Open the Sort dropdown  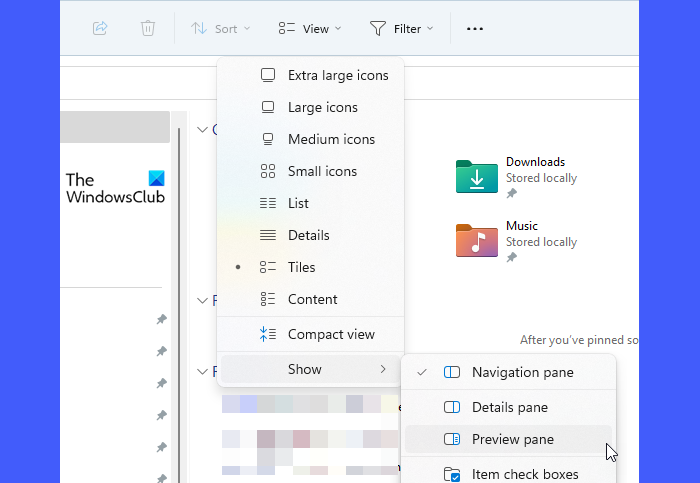click(221, 29)
